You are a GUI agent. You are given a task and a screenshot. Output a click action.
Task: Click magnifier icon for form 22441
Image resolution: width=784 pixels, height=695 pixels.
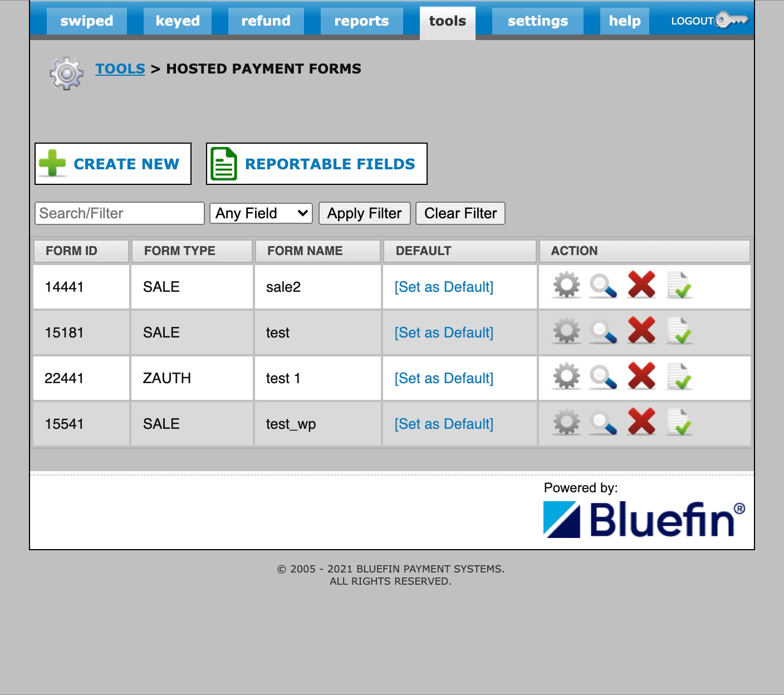point(603,376)
